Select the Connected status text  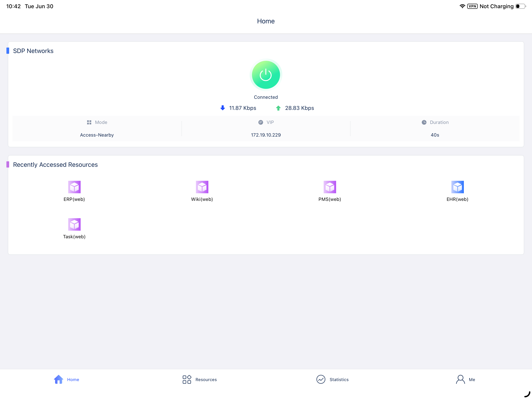tap(266, 97)
